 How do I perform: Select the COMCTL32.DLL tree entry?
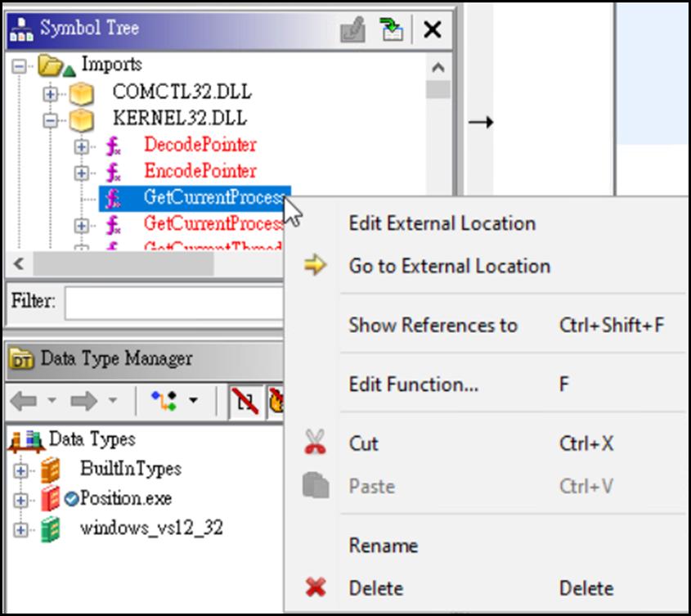182,92
